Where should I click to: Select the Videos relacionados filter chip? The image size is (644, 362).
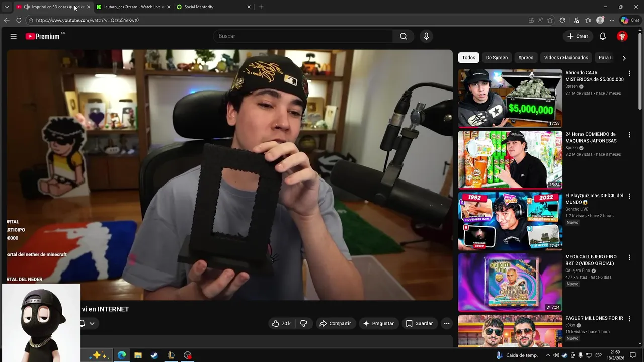(x=566, y=58)
